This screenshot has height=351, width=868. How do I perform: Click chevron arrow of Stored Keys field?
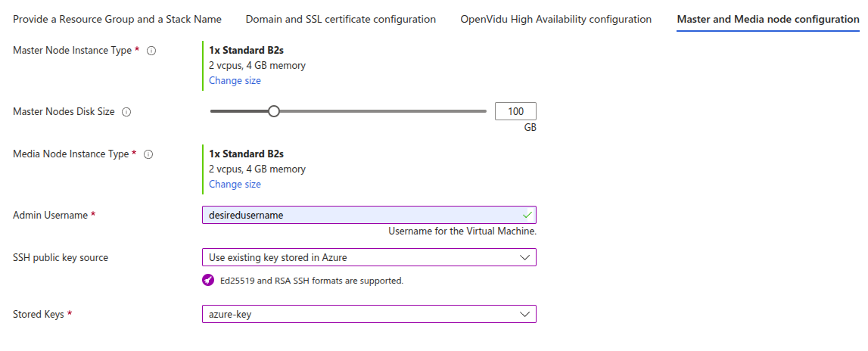point(524,314)
